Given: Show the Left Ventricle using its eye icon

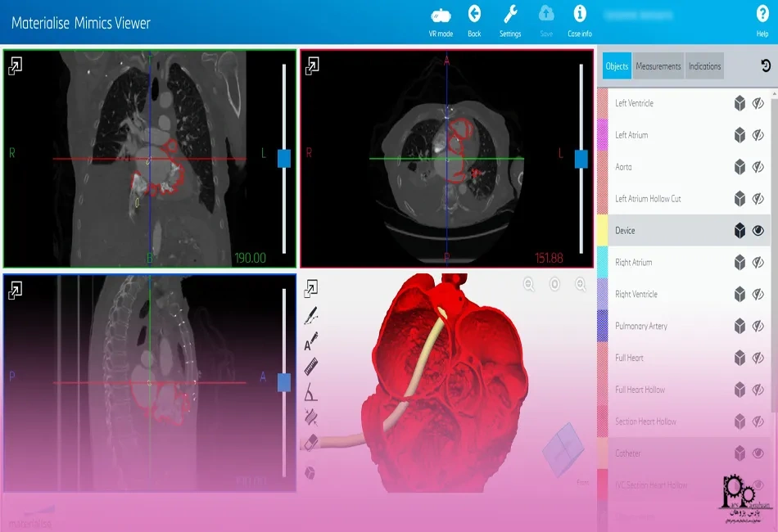Looking at the screenshot, I should [x=758, y=103].
